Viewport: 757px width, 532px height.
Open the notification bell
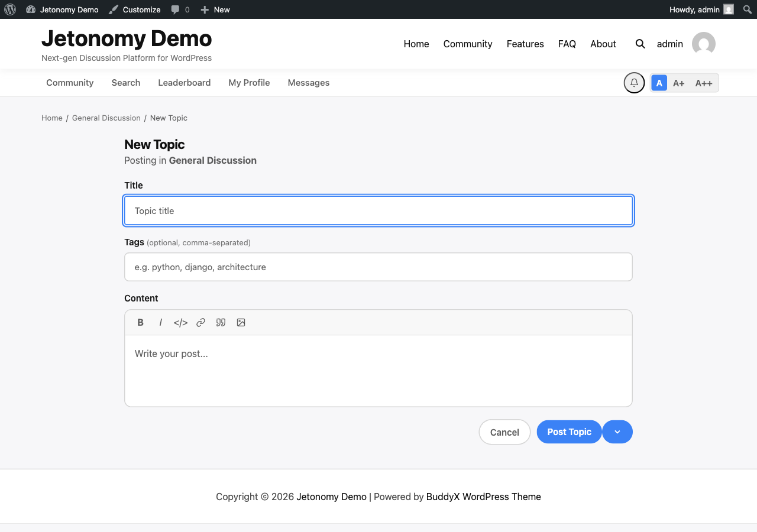pos(634,83)
